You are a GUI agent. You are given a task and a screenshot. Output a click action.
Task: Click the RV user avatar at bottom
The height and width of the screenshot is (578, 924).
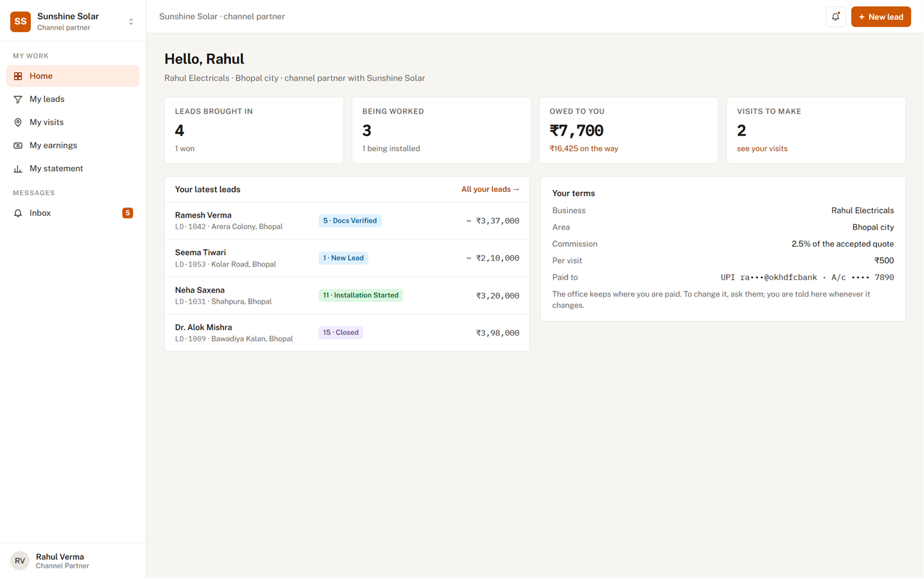[20, 561]
